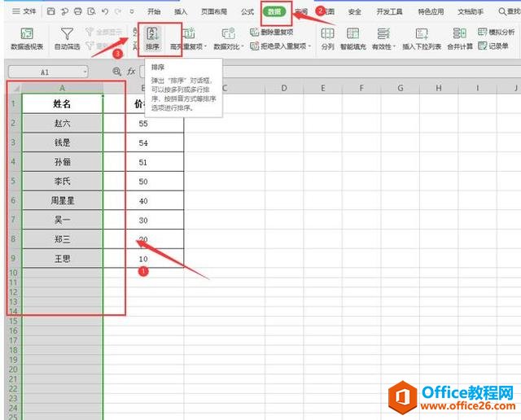Click the print preview icon
Viewport: 521px width, 420px height.
(x=91, y=11)
